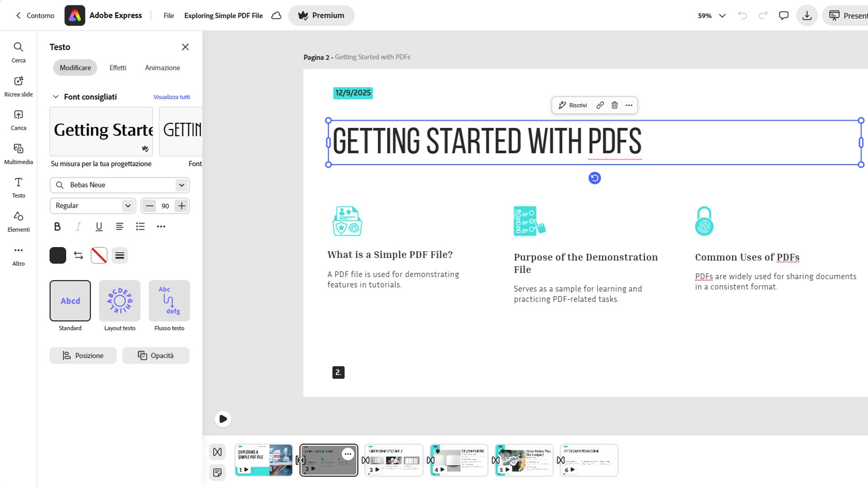868x487 pixels.
Task: Open the comments panel
Action: point(783,15)
